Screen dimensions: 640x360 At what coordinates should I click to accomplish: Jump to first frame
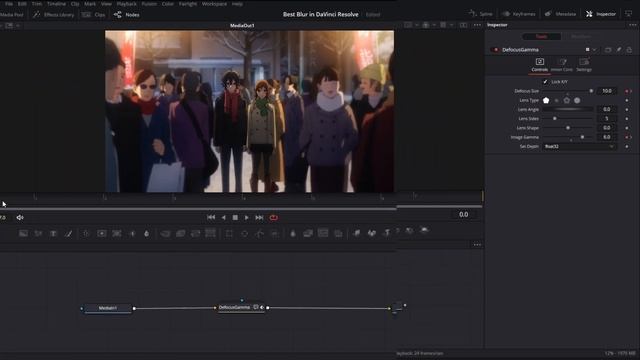211,218
